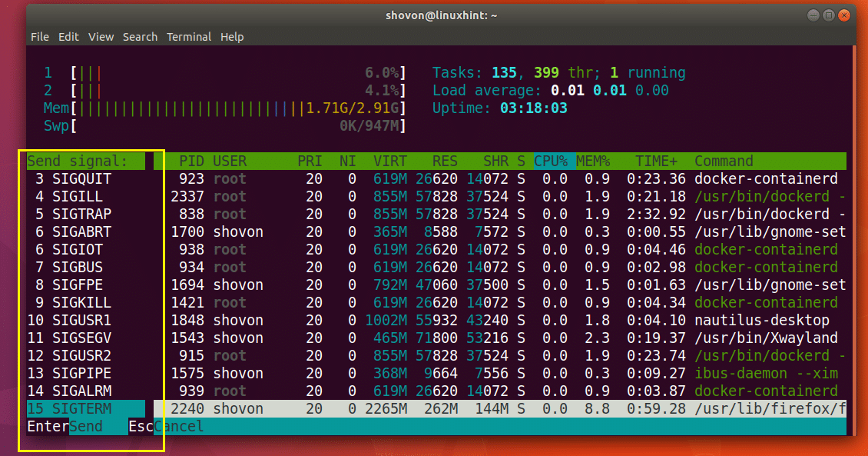Sort by PID column header
868x456 pixels.
coord(191,161)
